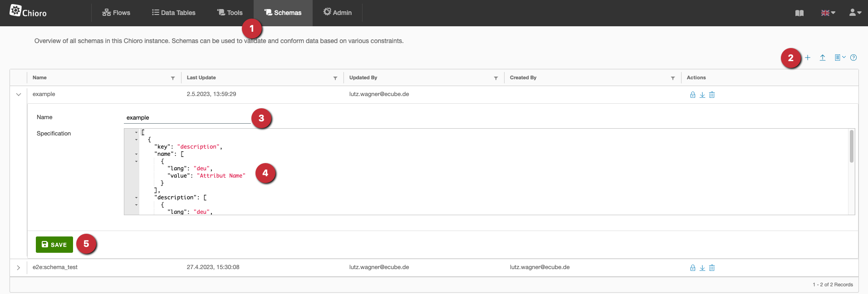868x294 pixels.
Task: Collapse the example schema row
Action: (x=19, y=95)
